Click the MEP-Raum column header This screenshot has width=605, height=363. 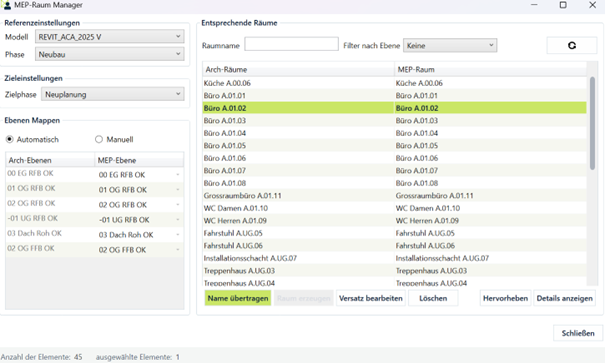coord(490,69)
